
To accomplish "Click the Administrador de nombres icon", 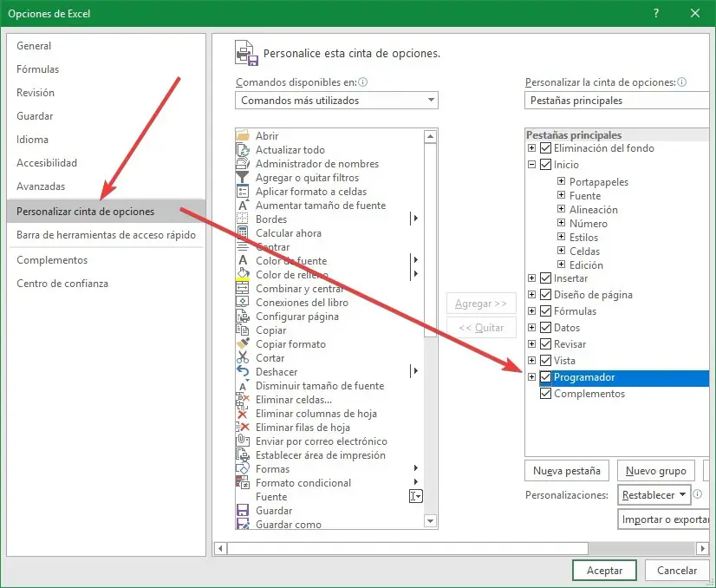I will point(243,164).
